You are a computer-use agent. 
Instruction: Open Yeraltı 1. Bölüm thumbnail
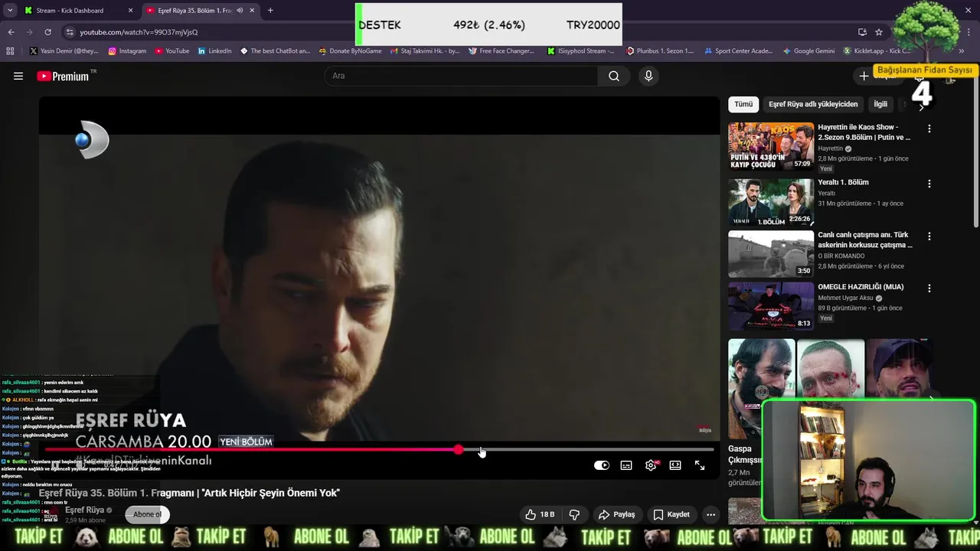[771, 202]
